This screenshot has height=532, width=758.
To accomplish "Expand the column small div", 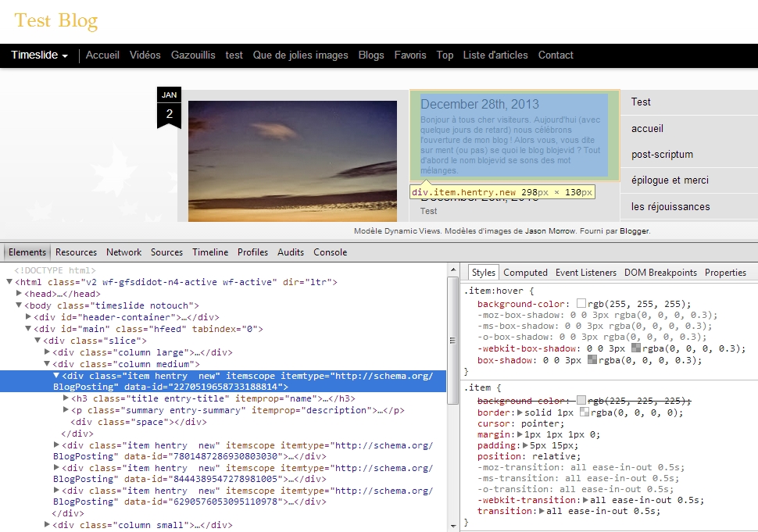I will coord(47,524).
